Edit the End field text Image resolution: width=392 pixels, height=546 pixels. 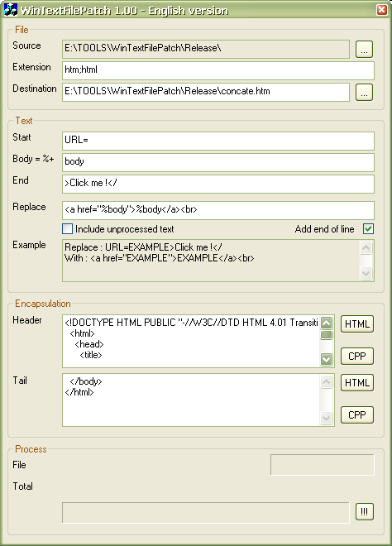[x=218, y=184]
